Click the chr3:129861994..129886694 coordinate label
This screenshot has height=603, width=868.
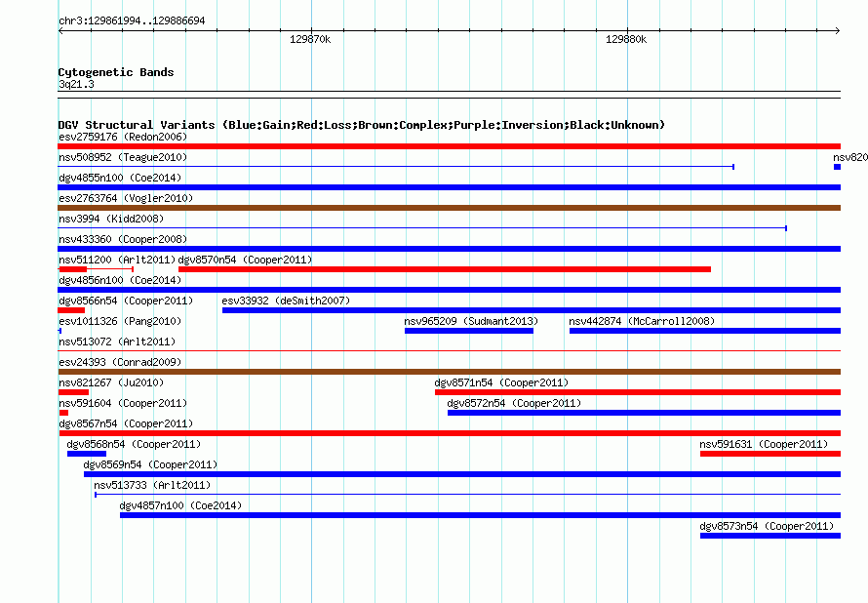[132, 20]
